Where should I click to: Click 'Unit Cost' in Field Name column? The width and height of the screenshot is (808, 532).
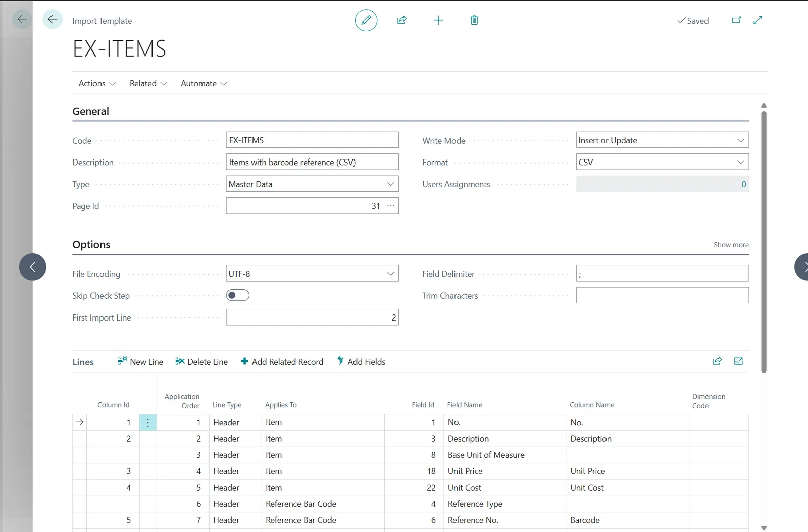[x=505, y=488]
